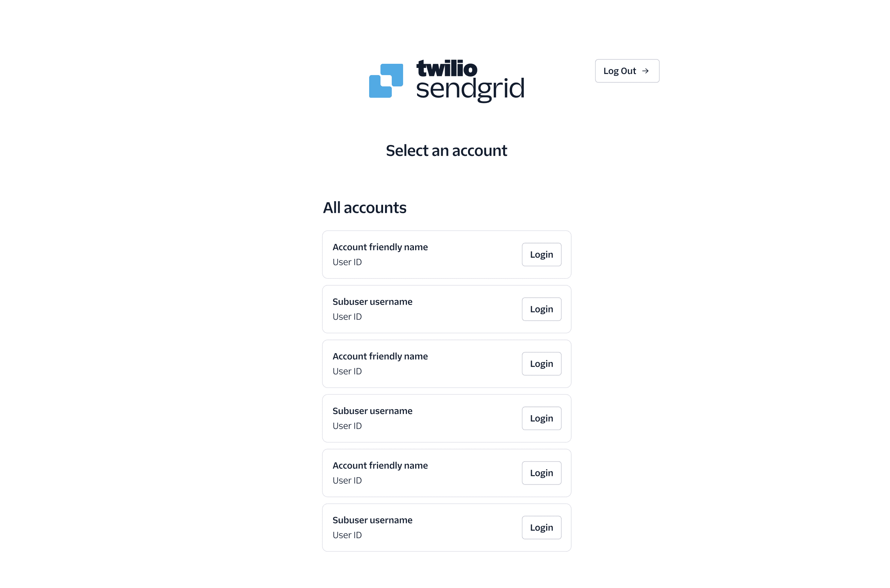Image resolution: width=890 pixels, height=588 pixels.
Task: Login to the first Account friendly name
Action: (541, 254)
